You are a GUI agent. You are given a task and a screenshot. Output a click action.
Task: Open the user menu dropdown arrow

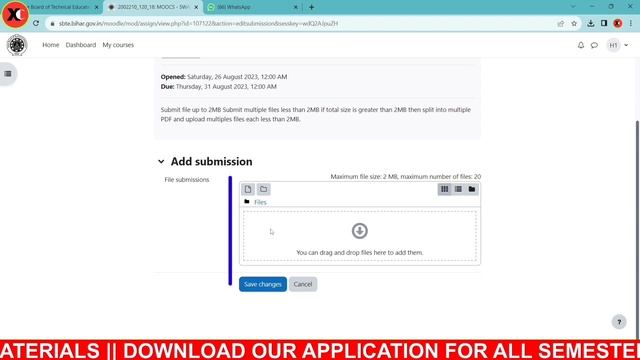(626, 45)
